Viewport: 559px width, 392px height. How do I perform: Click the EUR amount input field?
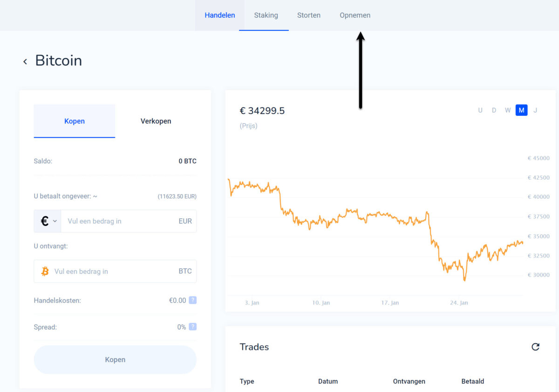[x=129, y=221]
